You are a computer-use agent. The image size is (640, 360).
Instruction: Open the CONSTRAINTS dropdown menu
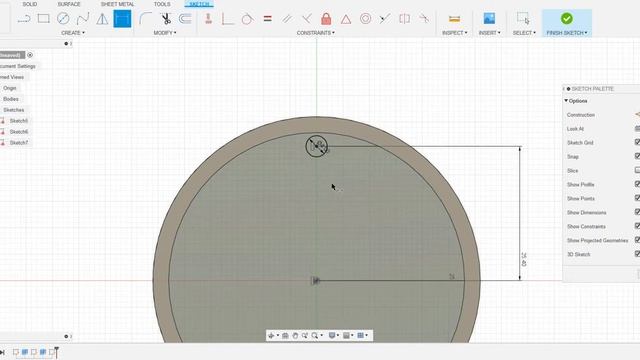pyautogui.click(x=316, y=33)
